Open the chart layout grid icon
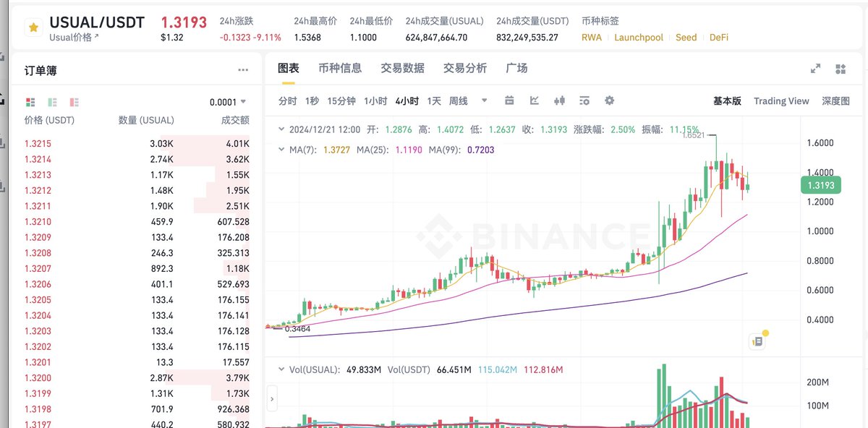868x428 pixels. 840,69
